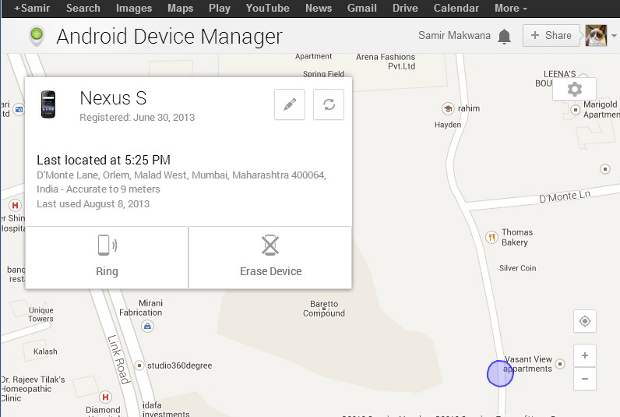The height and width of the screenshot is (417, 620).
Task: Open the account profile picture
Action: (x=596, y=36)
